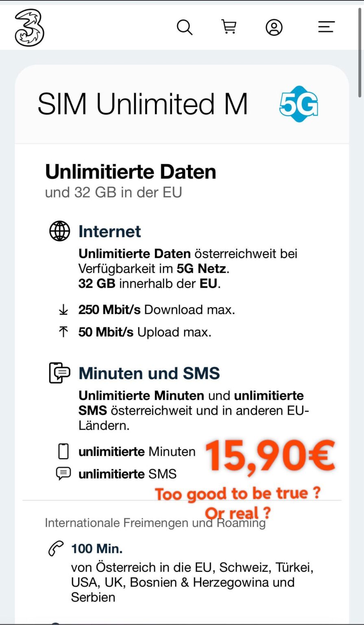Open the user account icon

(x=274, y=27)
